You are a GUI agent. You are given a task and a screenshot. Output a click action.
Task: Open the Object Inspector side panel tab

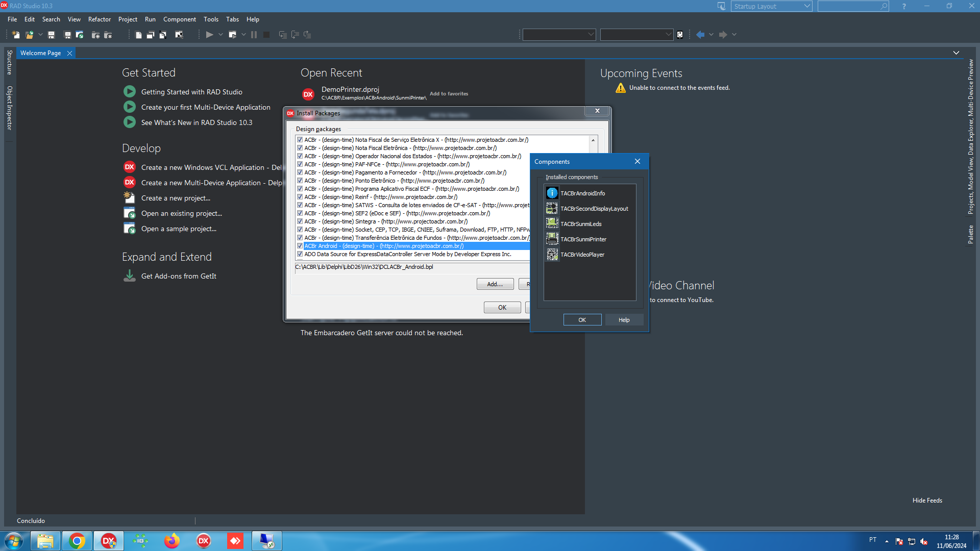coord(9,108)
